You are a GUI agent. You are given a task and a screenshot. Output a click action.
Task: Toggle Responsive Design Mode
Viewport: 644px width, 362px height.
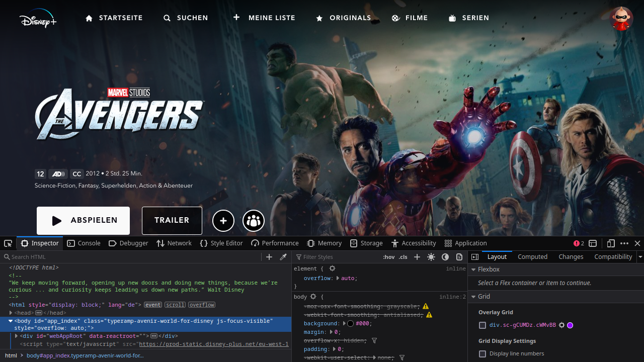(x=611, y=243)
